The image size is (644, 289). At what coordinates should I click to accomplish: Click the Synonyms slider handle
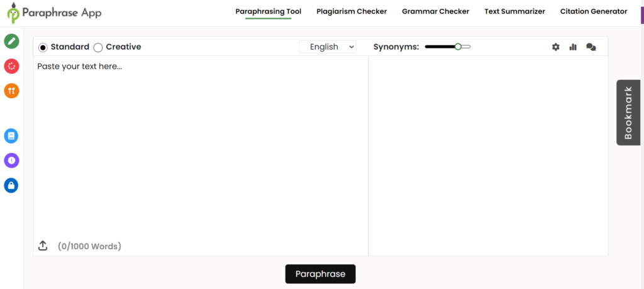458,47
